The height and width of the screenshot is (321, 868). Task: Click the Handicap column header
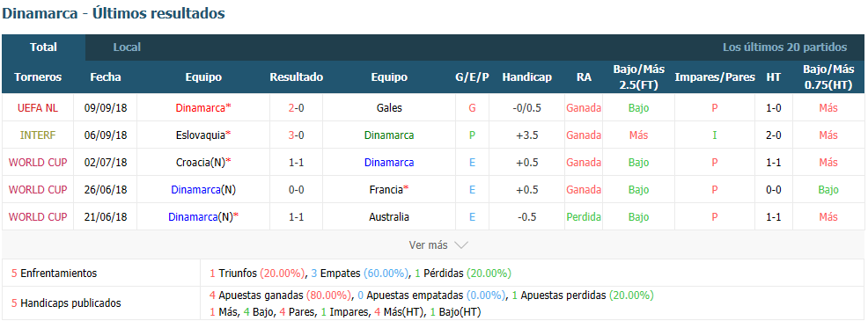527,77
